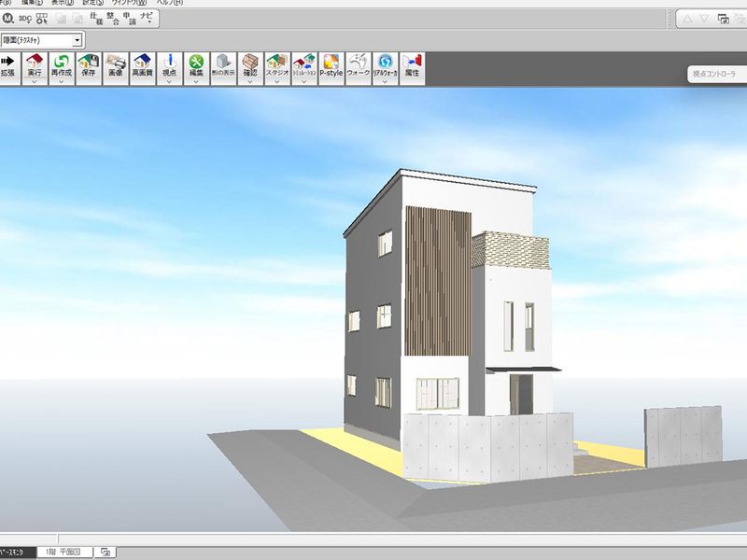This screenshot has width=747, height=560.
Task: Click the 編集 (Edit) tool icon
Action: [x=197, y=64]
